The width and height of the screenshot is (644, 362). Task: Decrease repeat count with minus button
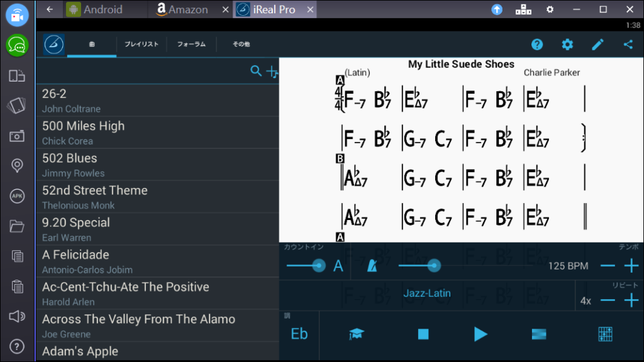pos(608,300)
